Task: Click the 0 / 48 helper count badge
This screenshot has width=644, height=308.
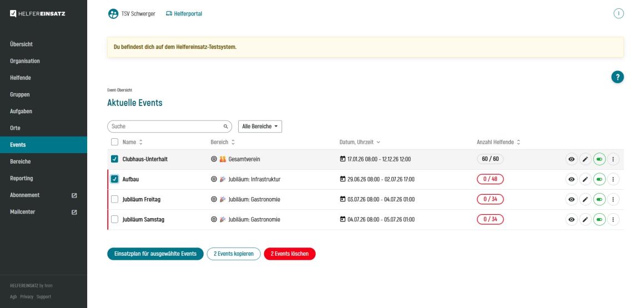Action: point(490,179)
